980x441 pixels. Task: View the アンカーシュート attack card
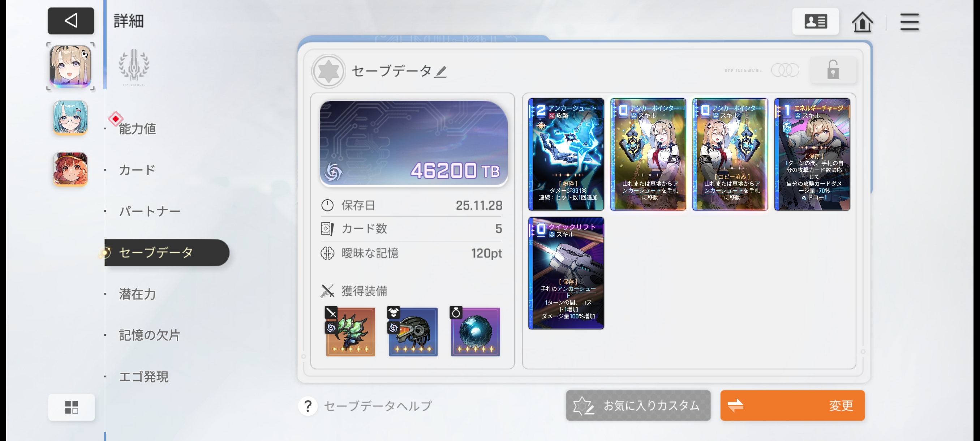566,154
